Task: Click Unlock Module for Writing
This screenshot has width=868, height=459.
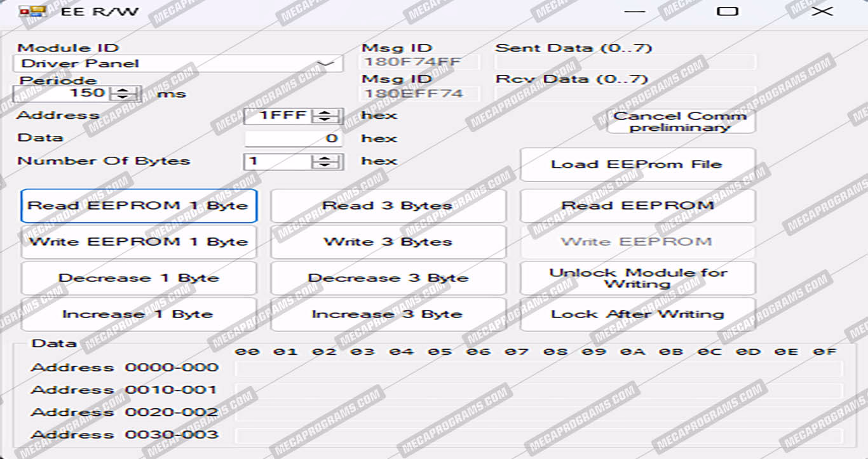Action: [637, 278]
